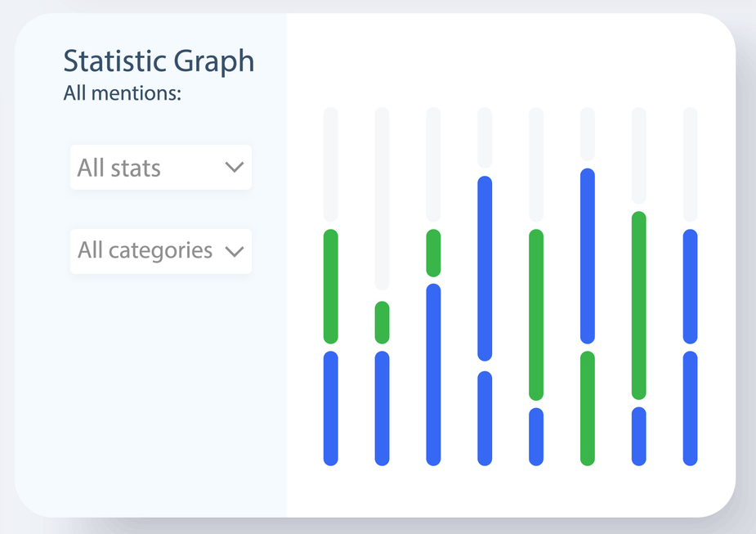756x534 pixels.
Task: Click short bottom blue segment of fourth bar
Action: click(x=485, y=418)
